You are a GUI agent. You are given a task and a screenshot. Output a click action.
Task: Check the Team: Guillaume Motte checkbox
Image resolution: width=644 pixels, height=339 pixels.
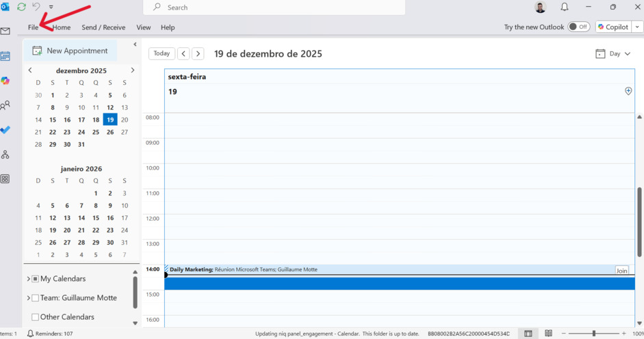[x=36, y=298]
